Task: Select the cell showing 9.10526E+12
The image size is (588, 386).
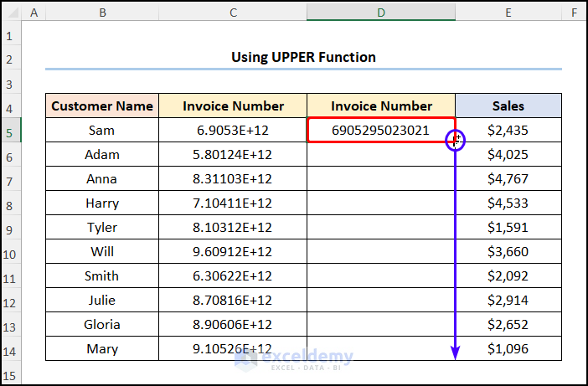Action: click(x=233, y=348)
